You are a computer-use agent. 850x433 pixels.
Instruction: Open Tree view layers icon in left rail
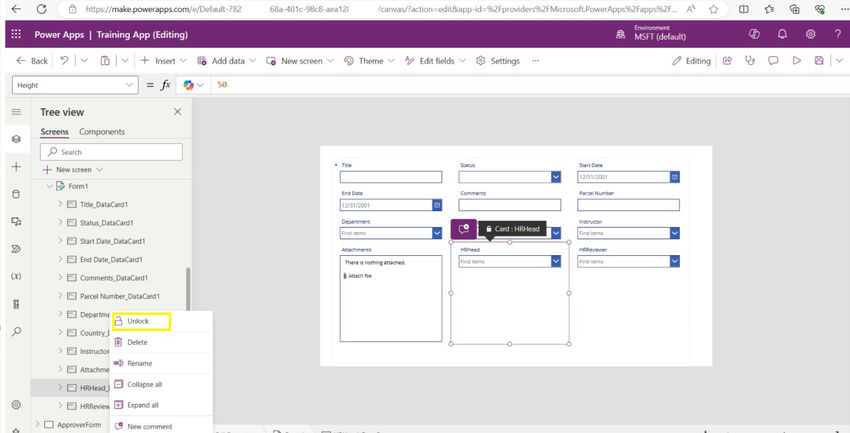pos(16,139)
